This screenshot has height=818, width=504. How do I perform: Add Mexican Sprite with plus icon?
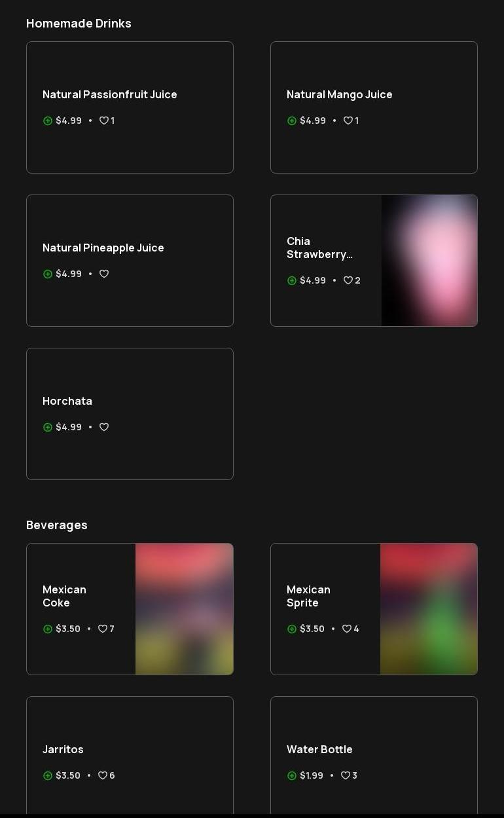291,629
